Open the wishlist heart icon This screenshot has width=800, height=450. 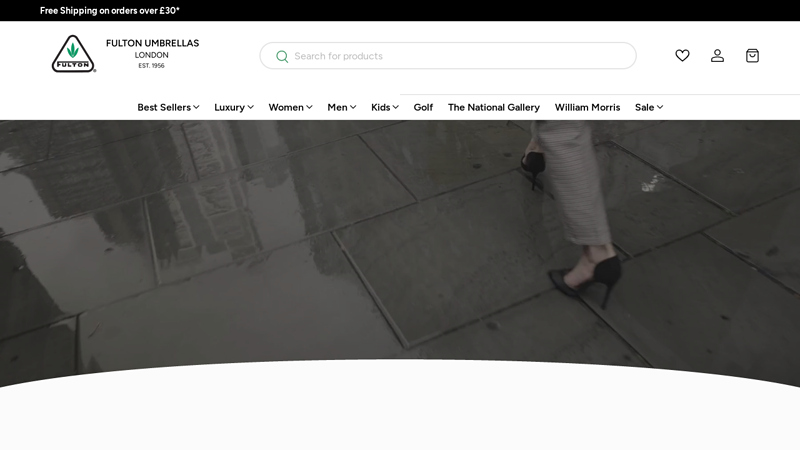[682, 56]
